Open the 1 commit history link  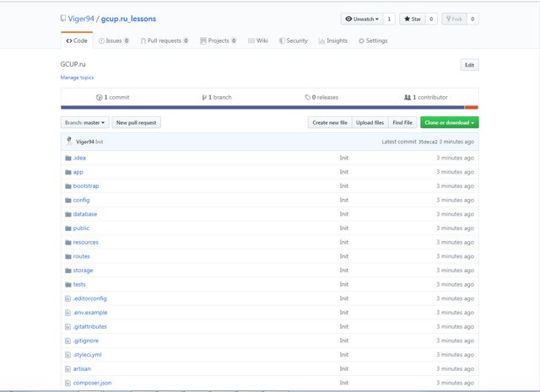point(112,98)
